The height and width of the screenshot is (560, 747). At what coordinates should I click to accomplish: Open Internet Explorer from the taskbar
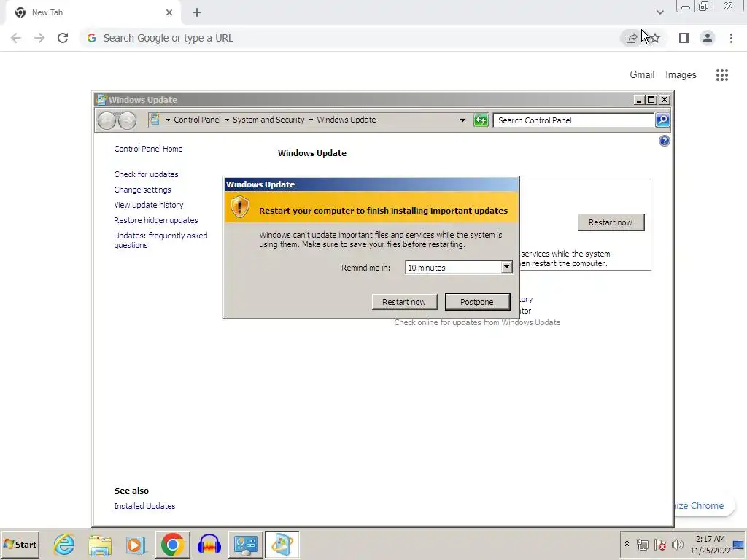tap(64, 544)
